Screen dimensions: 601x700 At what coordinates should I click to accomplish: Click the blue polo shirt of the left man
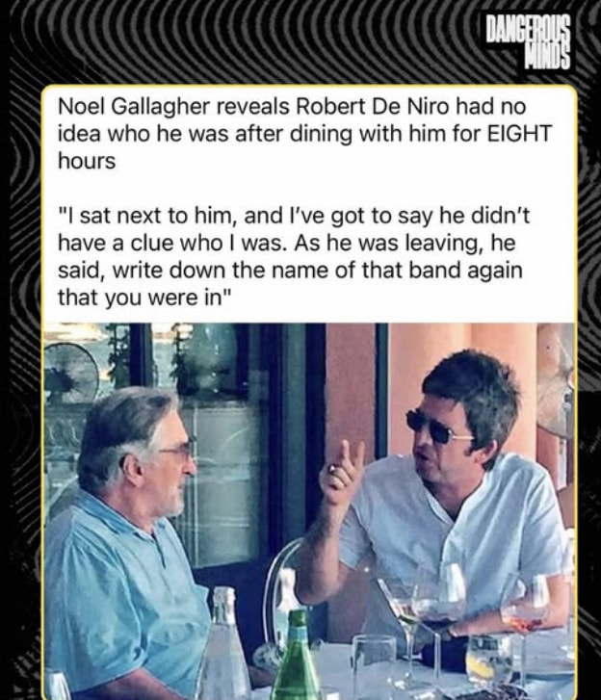tap(122, 594)
